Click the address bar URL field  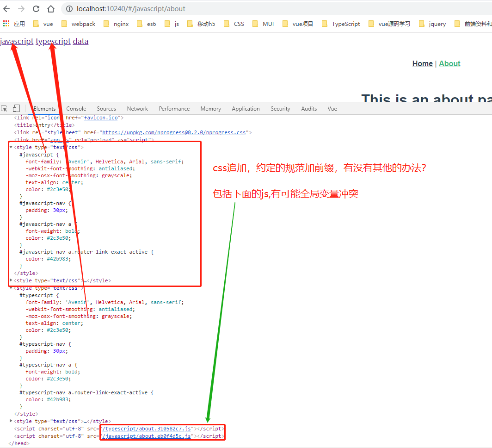276,9
